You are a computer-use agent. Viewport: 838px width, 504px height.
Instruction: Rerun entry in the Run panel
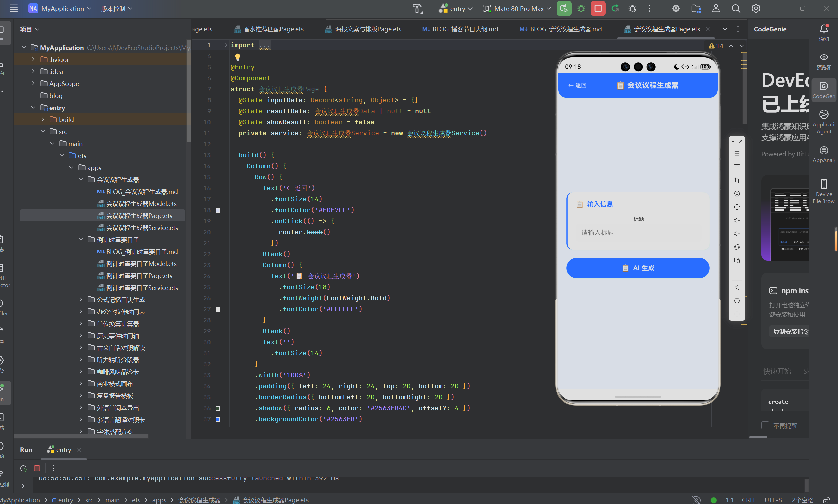pyautogui.click(x=23, y=468)
